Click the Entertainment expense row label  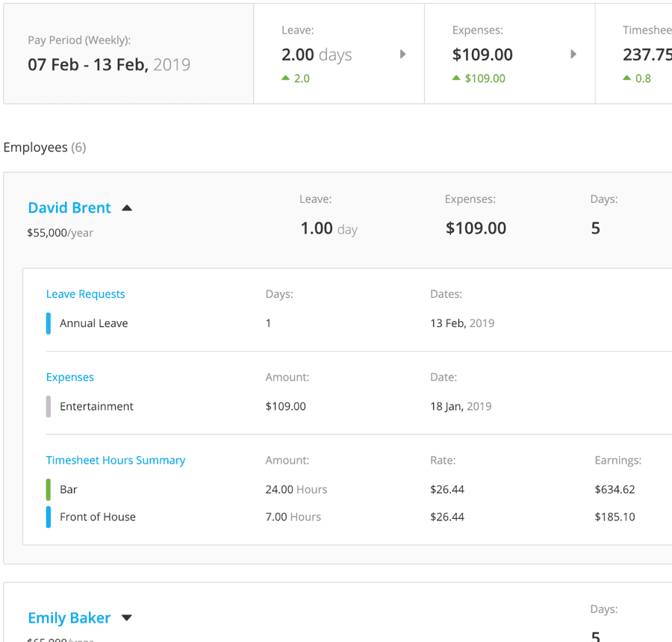click(96, 406)
